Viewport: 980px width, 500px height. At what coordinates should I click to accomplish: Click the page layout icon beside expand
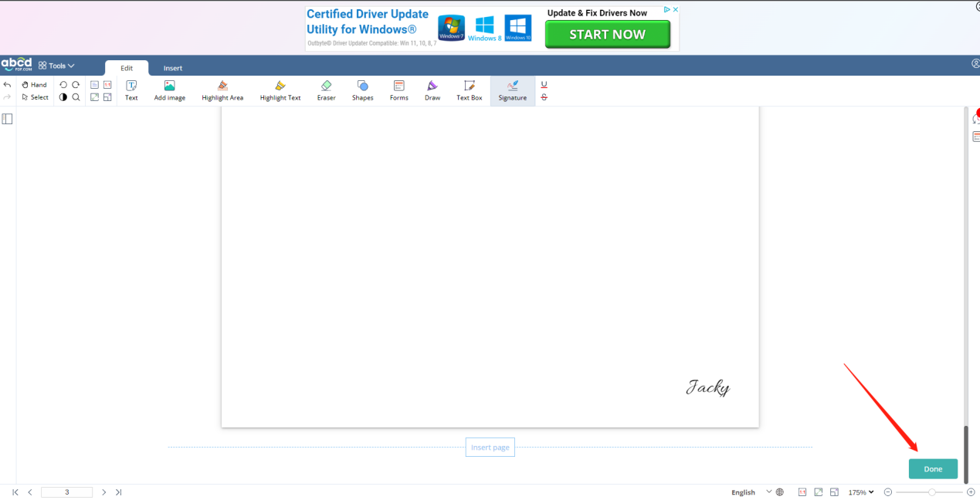(107, 97)
